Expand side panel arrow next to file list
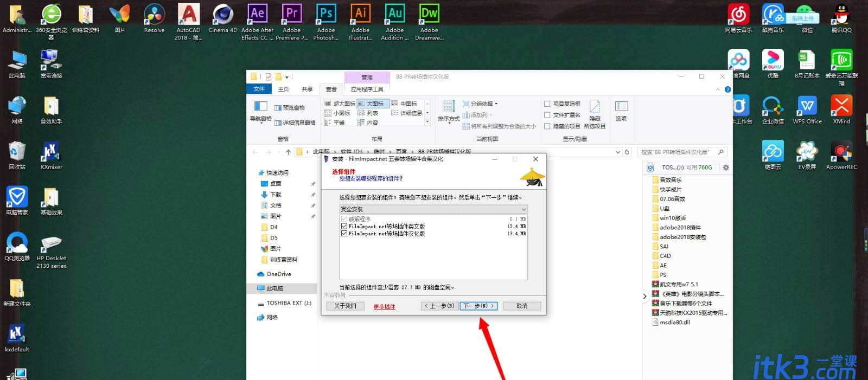 pyautogui.click(x=644, y=296)
